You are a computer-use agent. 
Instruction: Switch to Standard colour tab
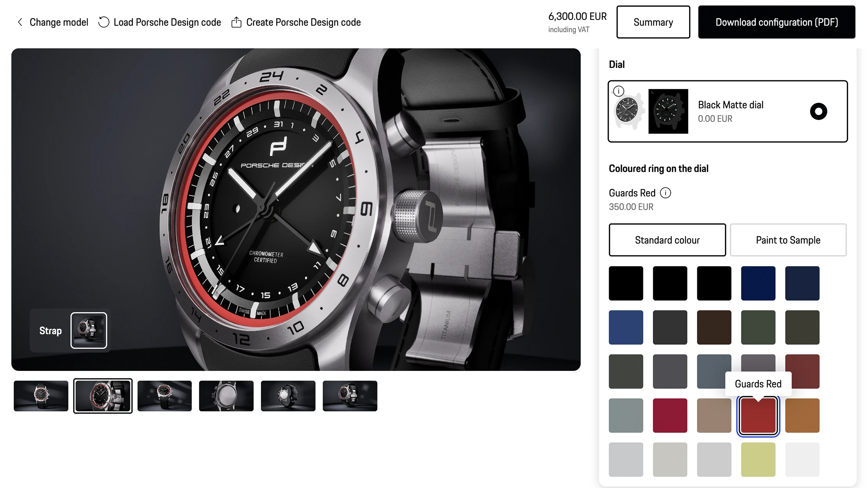click(667, 240)
